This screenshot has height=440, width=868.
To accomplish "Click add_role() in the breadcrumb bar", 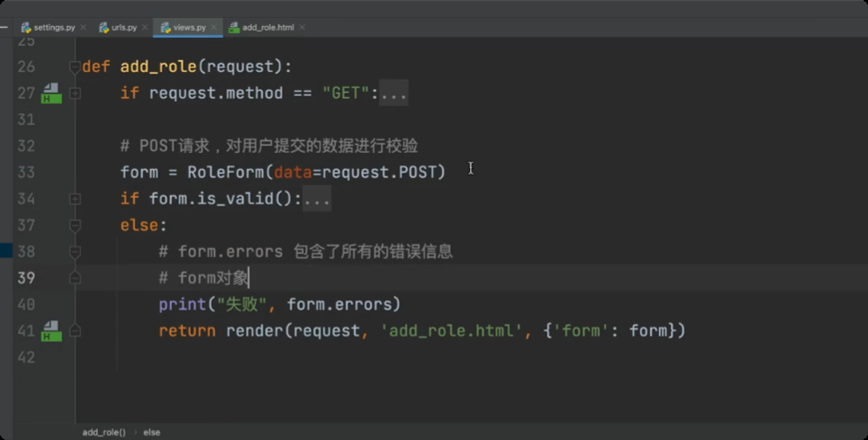I will coord(104,432).
